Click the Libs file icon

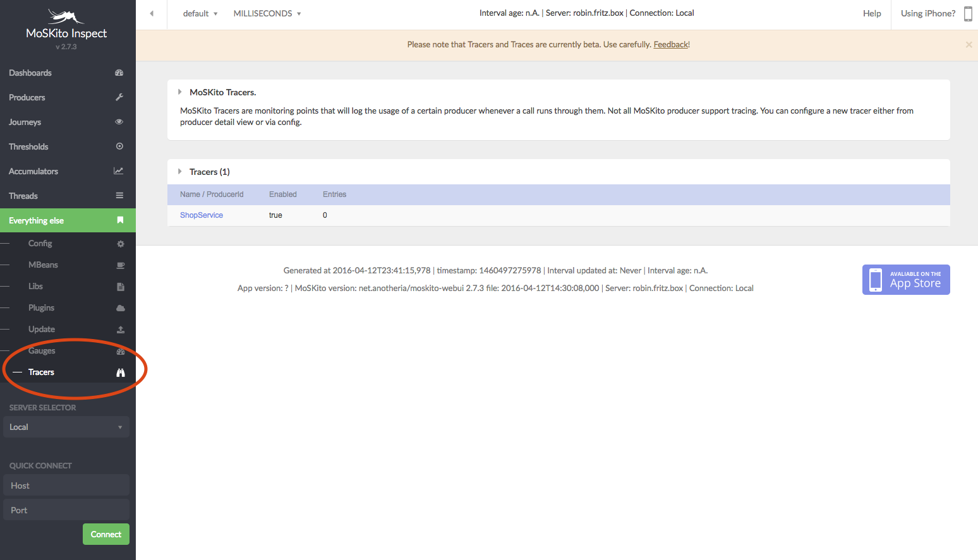point(121,287)
